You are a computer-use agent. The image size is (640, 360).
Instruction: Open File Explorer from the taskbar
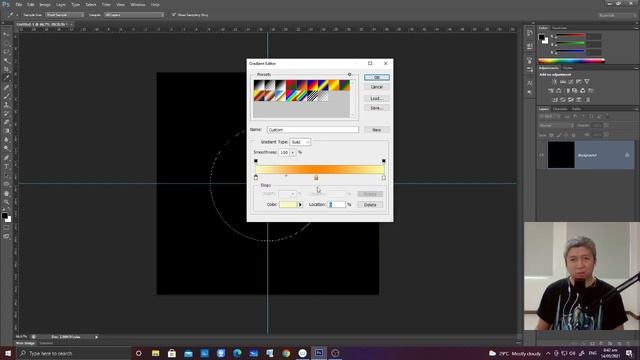point(156,353)
